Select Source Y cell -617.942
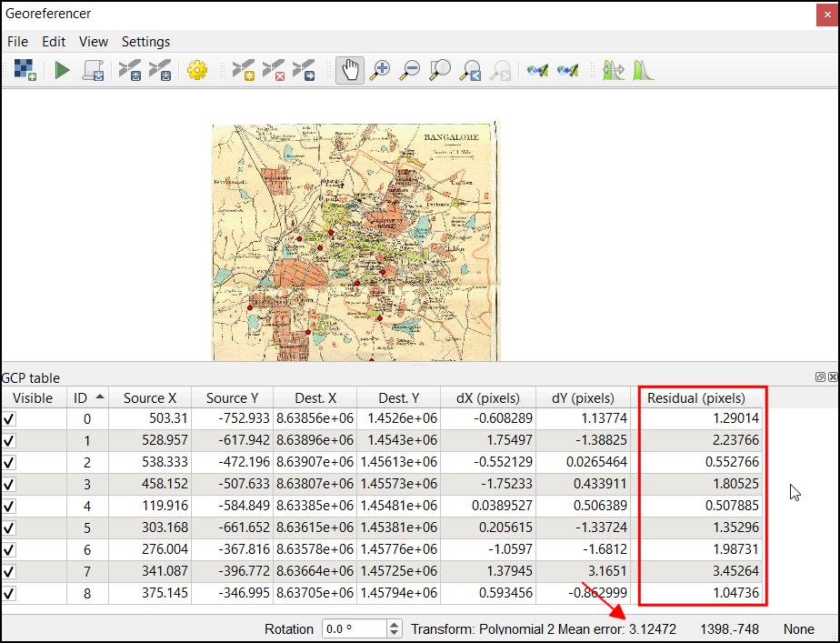Viewport: 840px width, 643px height. click(233, 440)
